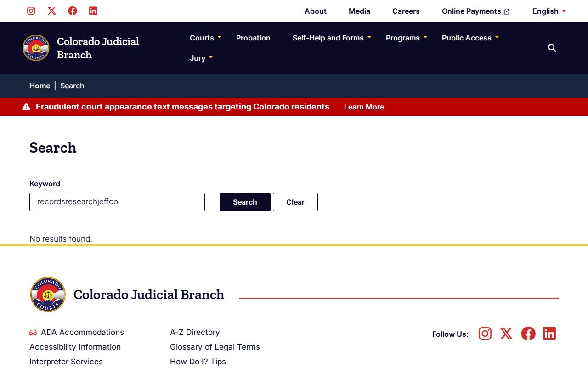Open footer LinkedIn icon beside Follow Us
Image resolution: width=588 pixels, height=368 pixels.
(x=549, y=333)
